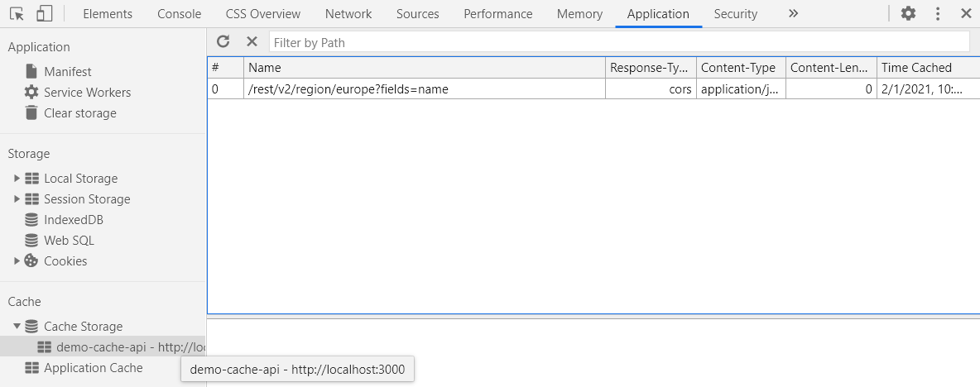
Task: Switch to the Elements tab
Action: 108,14
